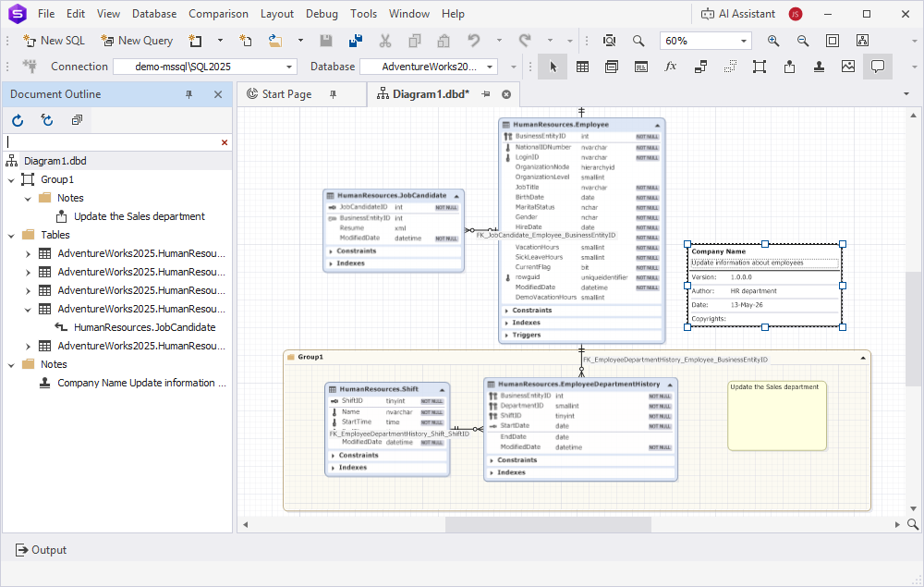Select the New Container tool
This screenshot has width=924, height=587.
(x=760, y=67)
